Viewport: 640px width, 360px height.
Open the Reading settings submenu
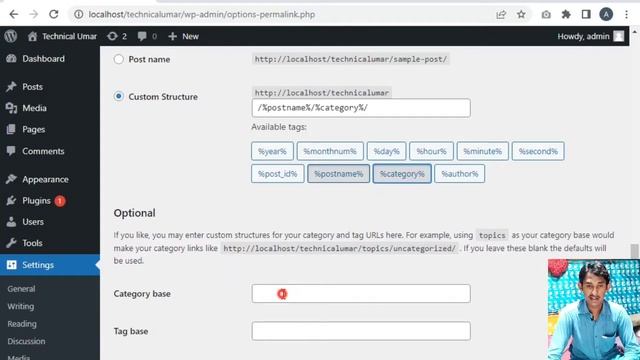22,324
